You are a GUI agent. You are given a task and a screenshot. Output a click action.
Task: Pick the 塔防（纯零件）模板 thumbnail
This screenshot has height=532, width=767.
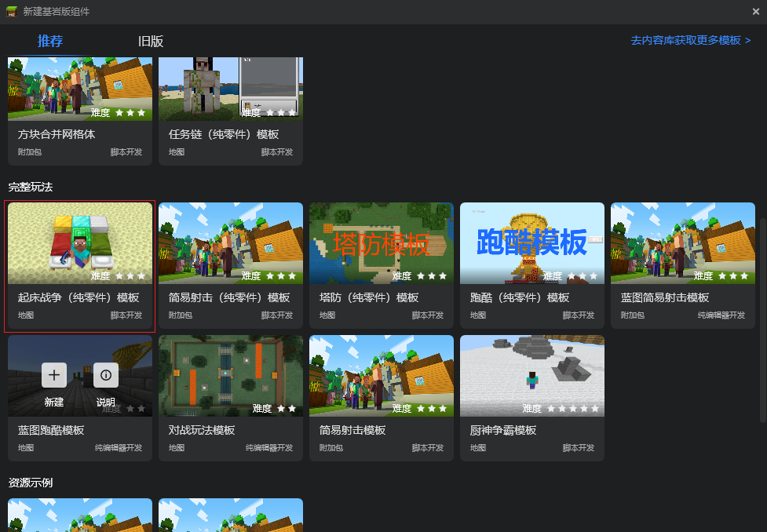(x=382, y=243)
